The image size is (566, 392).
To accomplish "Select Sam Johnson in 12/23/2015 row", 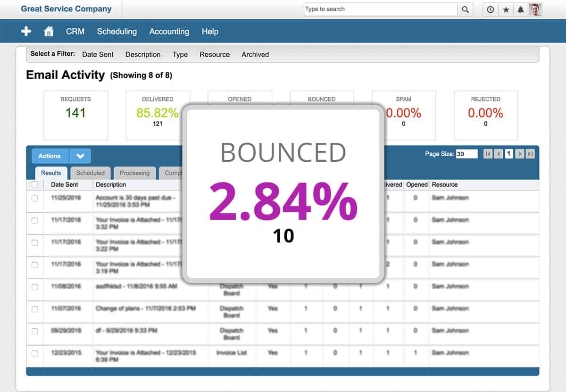I will click(x=450, y=353).
